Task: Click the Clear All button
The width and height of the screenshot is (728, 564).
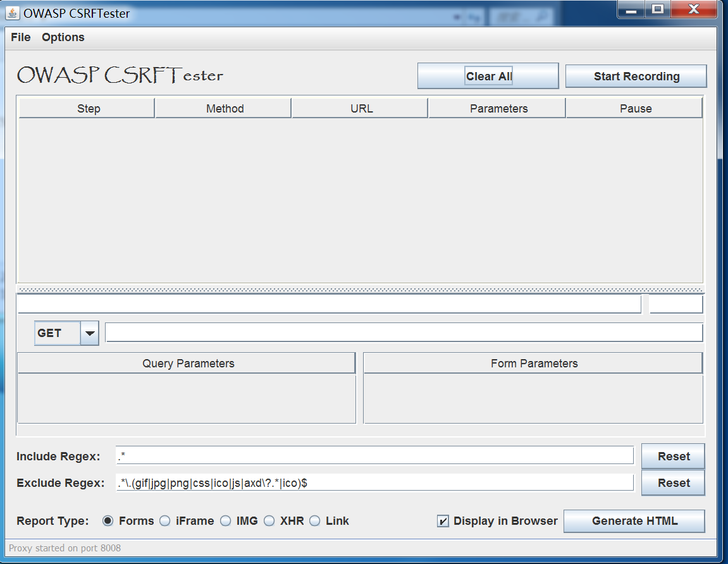Action: [x=488, y=76]
